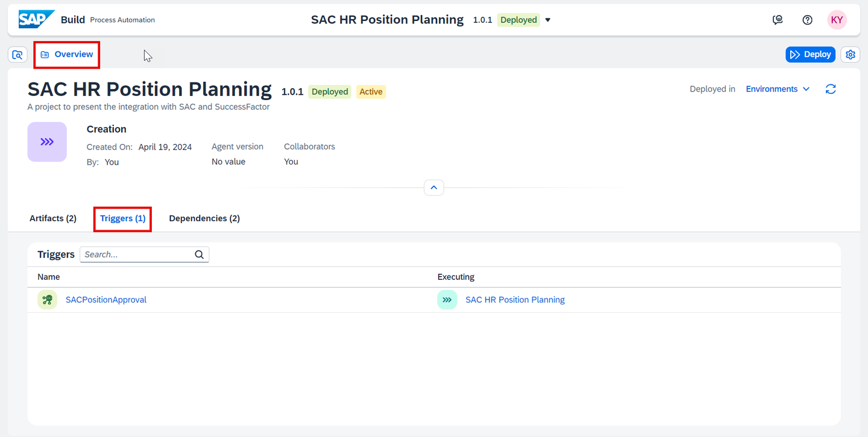
Task: Click the Deployed in label
Action: (712, 89)
